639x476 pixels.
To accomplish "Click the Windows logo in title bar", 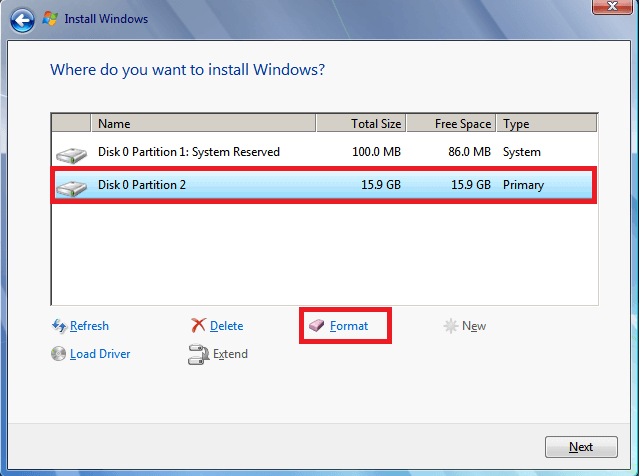I will 49,18.
